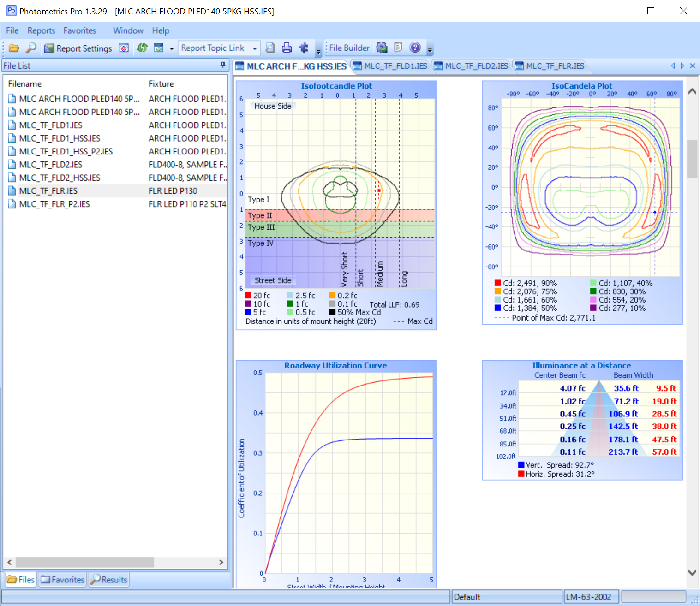Switch to the MLC_TF_FLD2.IES tab
This screenshot has width=700, height=606.
[x=471, y=66]
